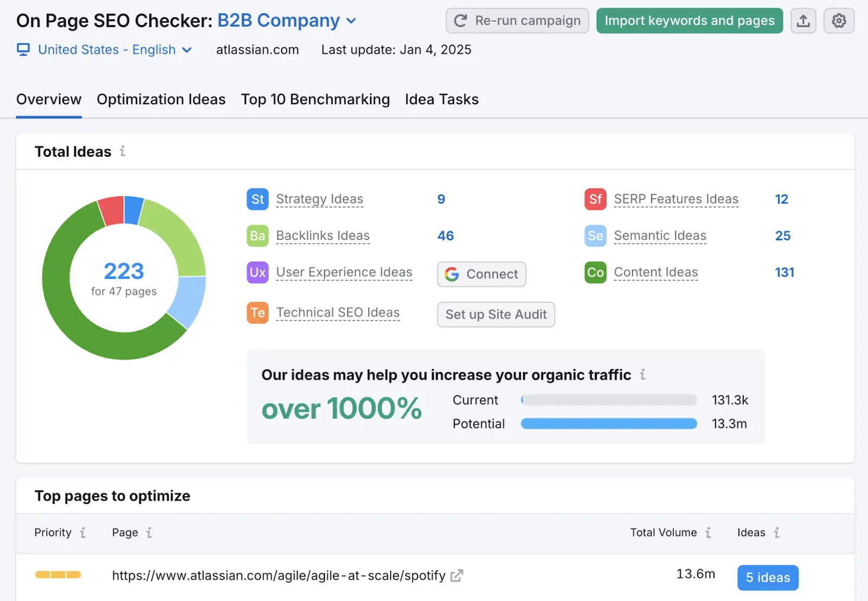Click Import keywords and pages
Screen dimensions: 868x601
click(x=690, y=21)
